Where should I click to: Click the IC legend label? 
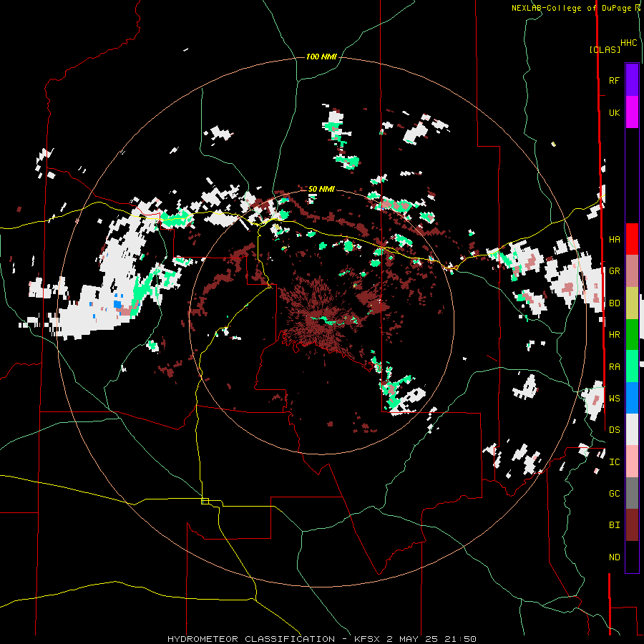614,462
